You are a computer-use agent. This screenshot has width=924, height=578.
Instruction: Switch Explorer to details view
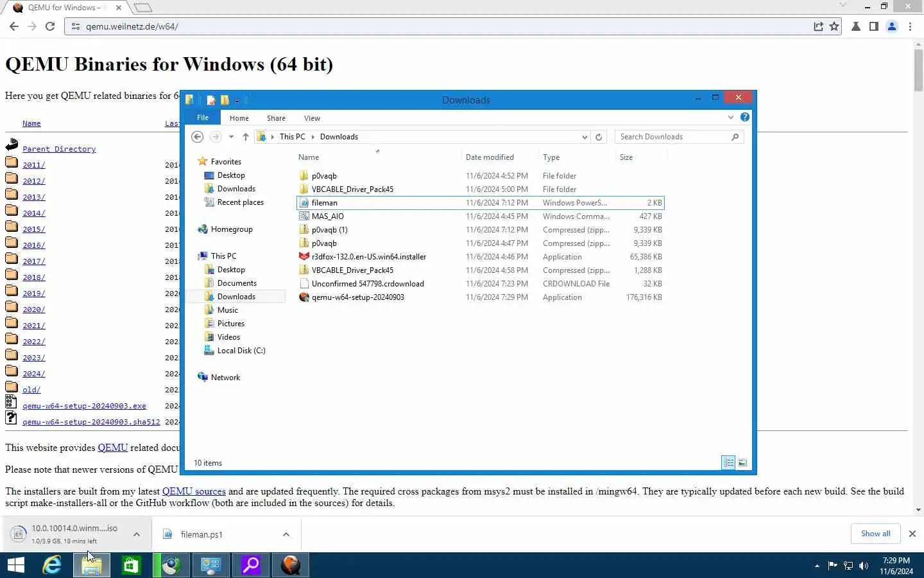(728, 462)
